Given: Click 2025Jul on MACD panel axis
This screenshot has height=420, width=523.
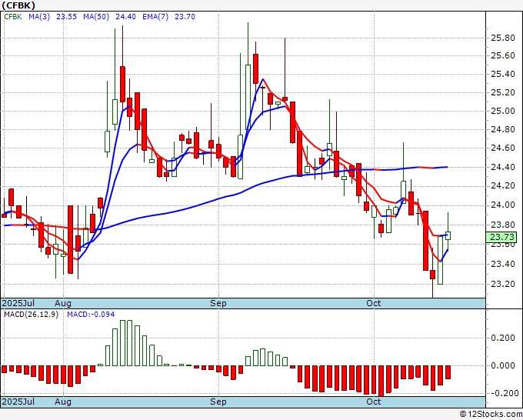Looking at the screenshot, I should (x=18, y=402).
